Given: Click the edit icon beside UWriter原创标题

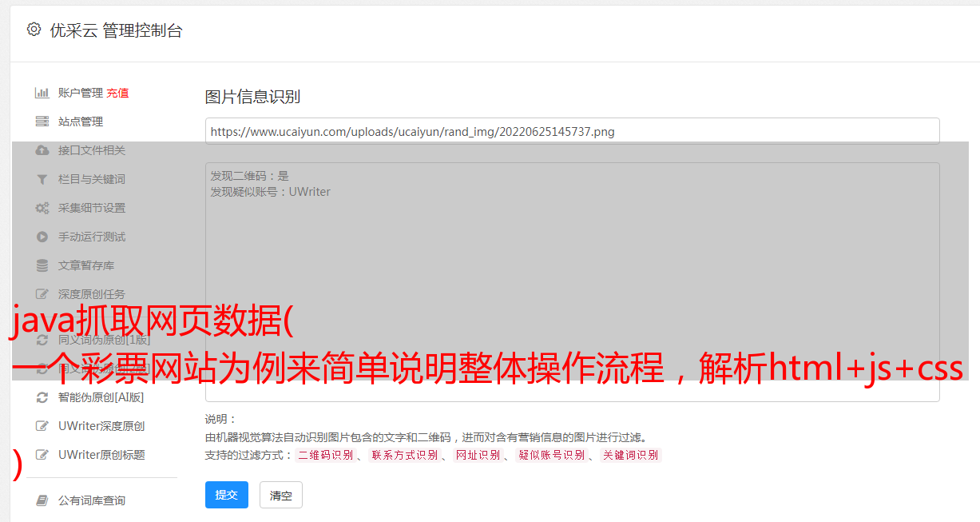Looking at the screenshot, I should 42,455.
